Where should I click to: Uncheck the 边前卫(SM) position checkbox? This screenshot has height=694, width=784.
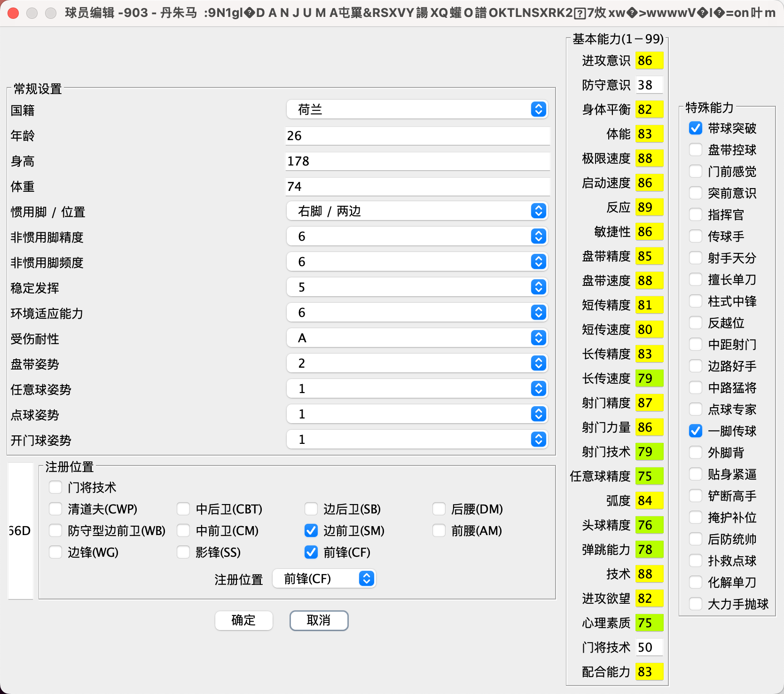pyautogui.click(x=311, y=530)
